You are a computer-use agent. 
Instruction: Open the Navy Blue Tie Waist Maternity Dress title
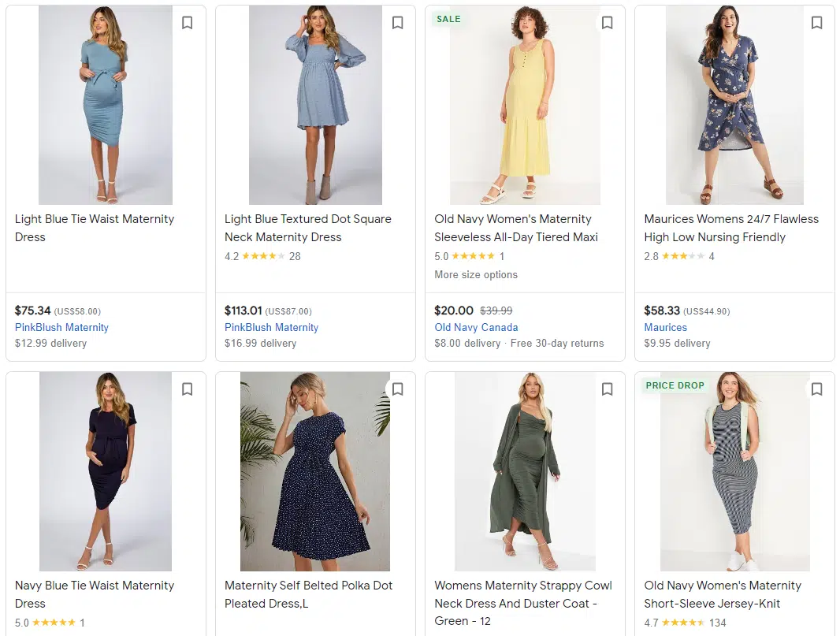point(95,594)
